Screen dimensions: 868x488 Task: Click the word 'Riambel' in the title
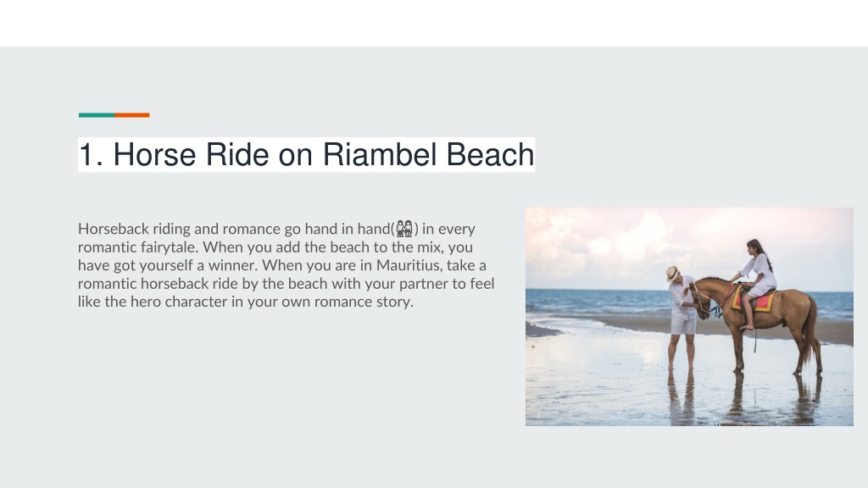[x=381, y=154]
